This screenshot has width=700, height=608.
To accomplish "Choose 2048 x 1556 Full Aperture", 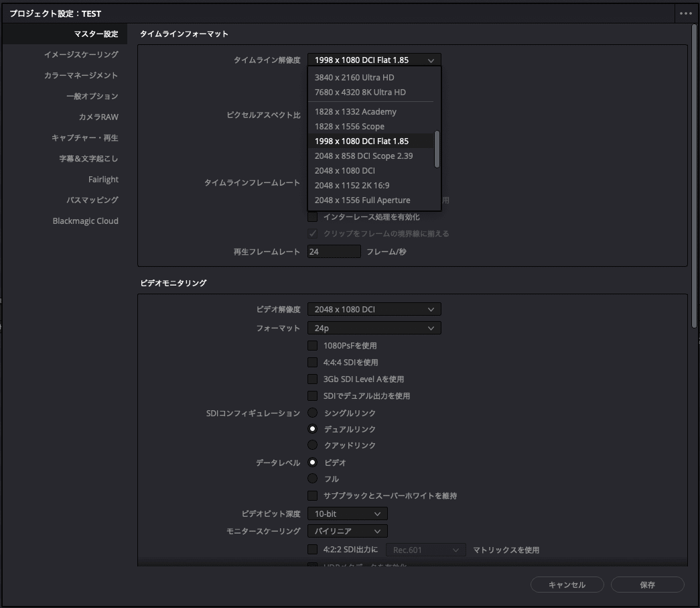I will pyautogui.click(x=370, y=200).
